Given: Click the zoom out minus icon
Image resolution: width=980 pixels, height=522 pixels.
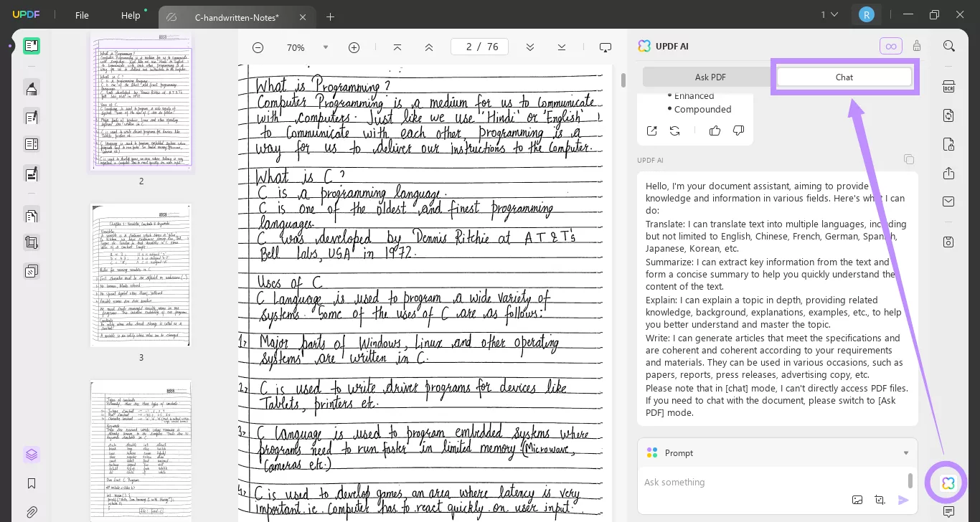Looking at the screenshot, I should click(x=258, y=47).
